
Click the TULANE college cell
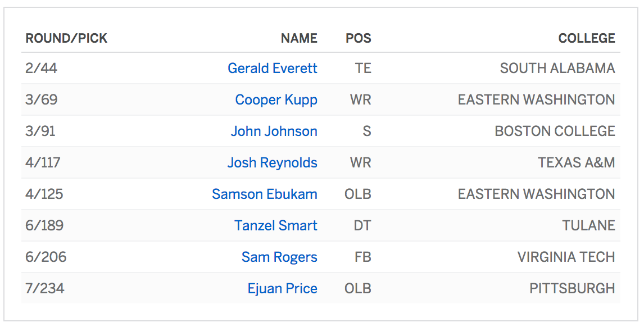588,226
